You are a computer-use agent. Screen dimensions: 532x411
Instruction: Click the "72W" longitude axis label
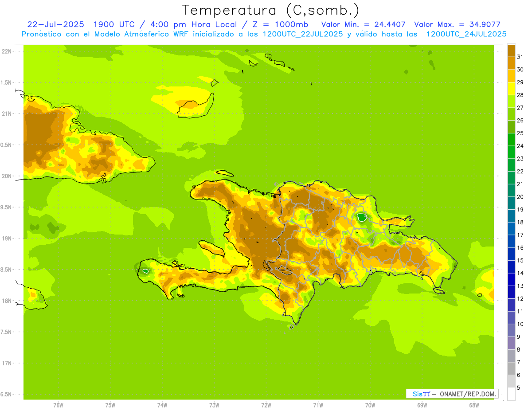click(x=266, y=405)
